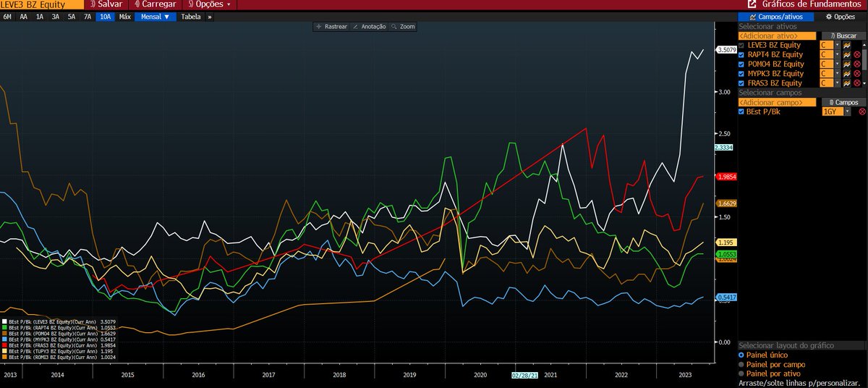The width and height of the screenshot is (868, 388).
Task: Select 6M time range
Action: [x=9, y=16]
